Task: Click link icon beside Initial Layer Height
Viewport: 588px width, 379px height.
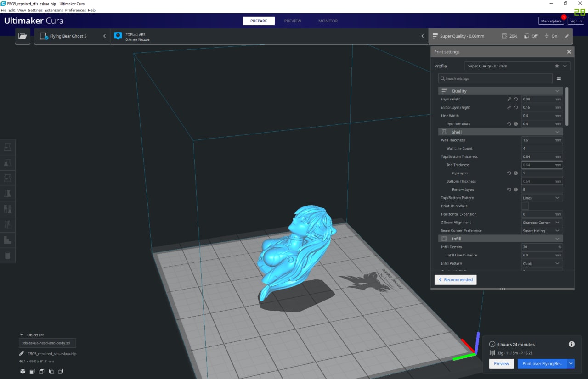Action: [509, 107]
